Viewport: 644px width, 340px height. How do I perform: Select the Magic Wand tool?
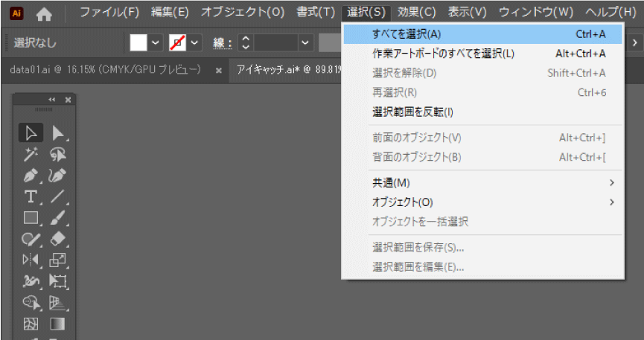[x=31, y=155]
